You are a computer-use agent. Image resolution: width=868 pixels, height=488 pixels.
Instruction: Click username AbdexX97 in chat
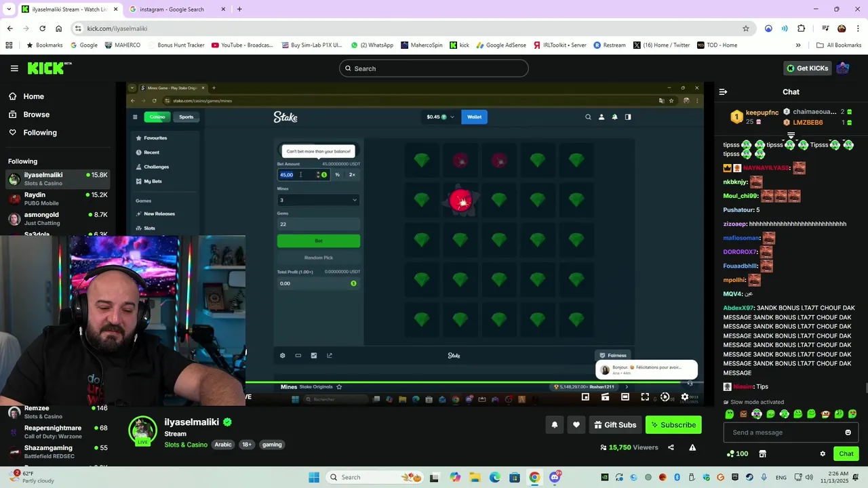click(x=738, y=308)
